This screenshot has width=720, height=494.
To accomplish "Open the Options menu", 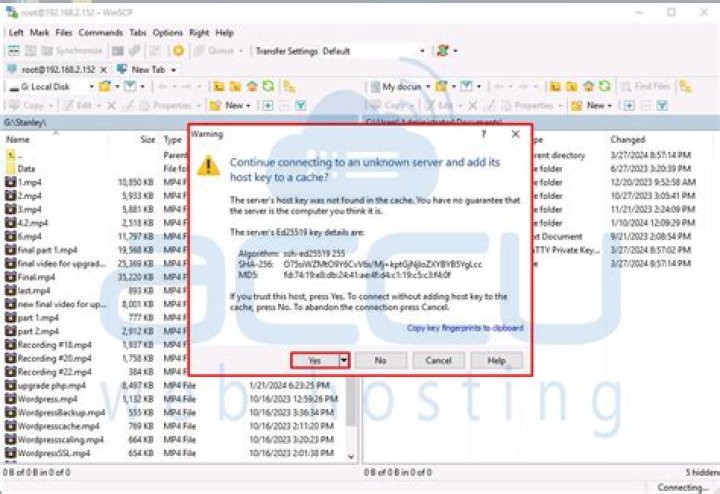I will coord(168,33).
